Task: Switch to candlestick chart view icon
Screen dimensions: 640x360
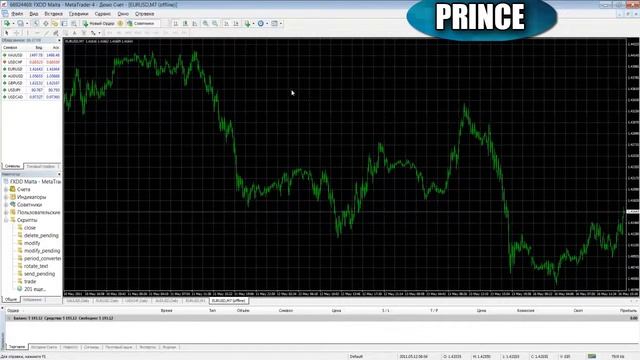Action: pos(185,24)
